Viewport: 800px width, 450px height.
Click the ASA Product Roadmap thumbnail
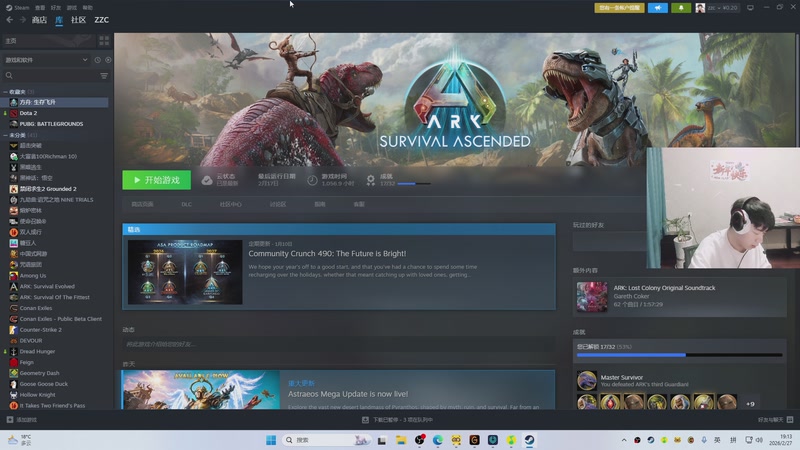185,272
